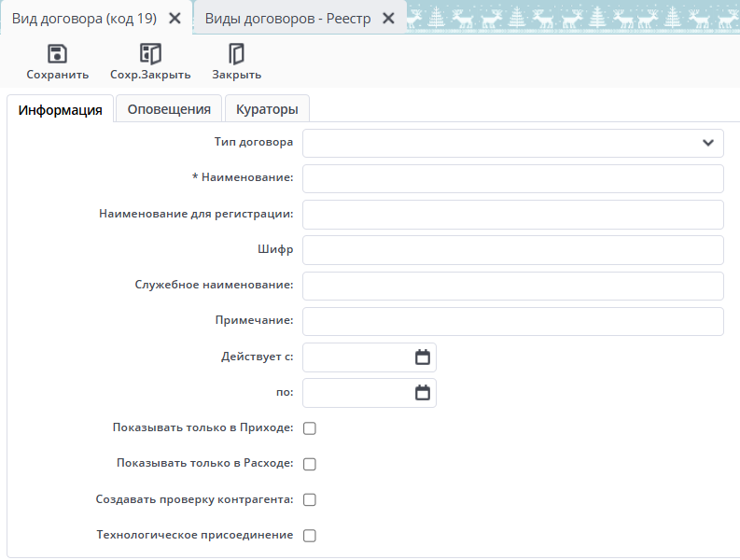Click the 'Наименование для регистрации' field
Screen dimensions: 740x560
coord(513,214)
